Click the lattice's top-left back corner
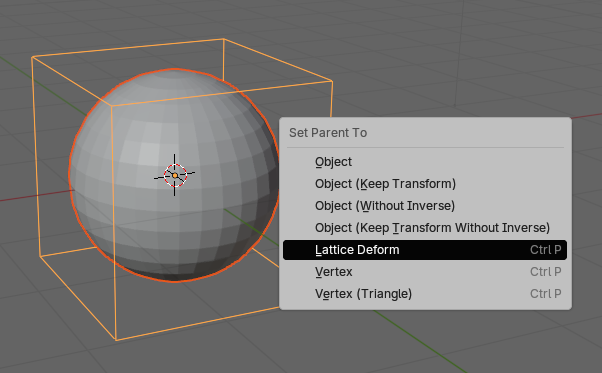 32,57
